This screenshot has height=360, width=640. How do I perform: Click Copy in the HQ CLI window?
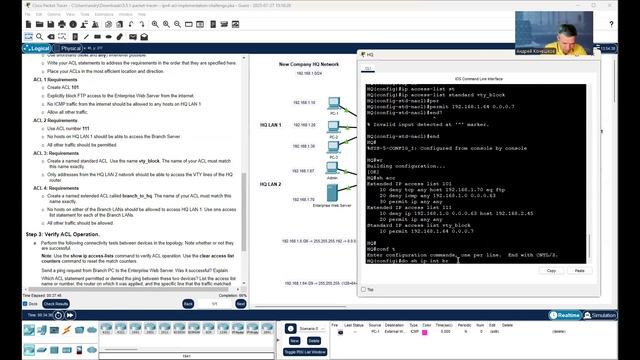pyautogui.click(x=551, y=271)
